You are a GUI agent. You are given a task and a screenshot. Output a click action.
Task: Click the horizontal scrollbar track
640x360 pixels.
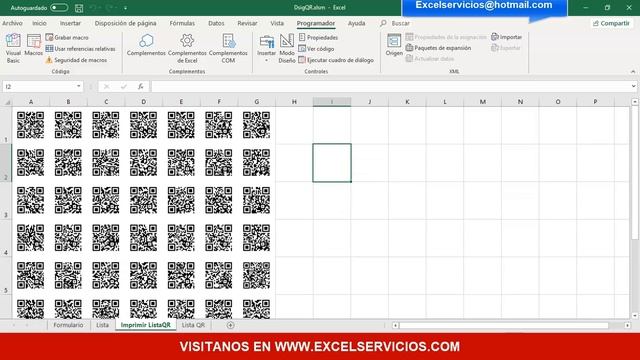point(510,325)
